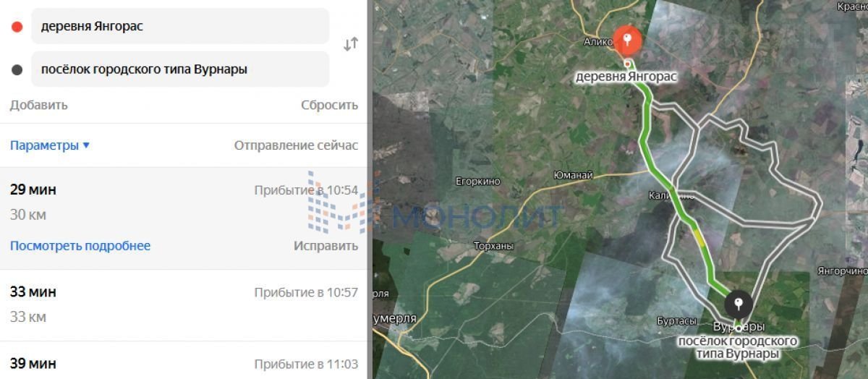868x379 pixels.
Task: Click Сбросить to reset the route
Action: (x=329, y=105)
